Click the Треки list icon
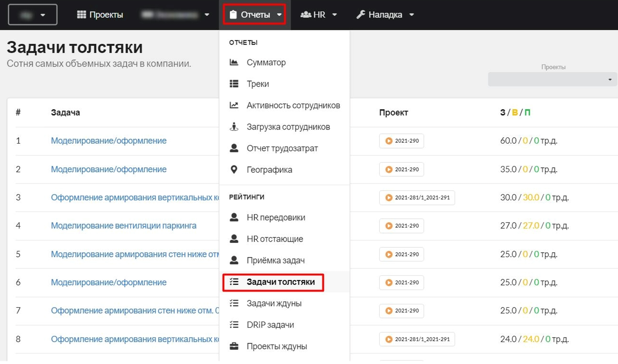Screen dimensions: 618x364 234,84
